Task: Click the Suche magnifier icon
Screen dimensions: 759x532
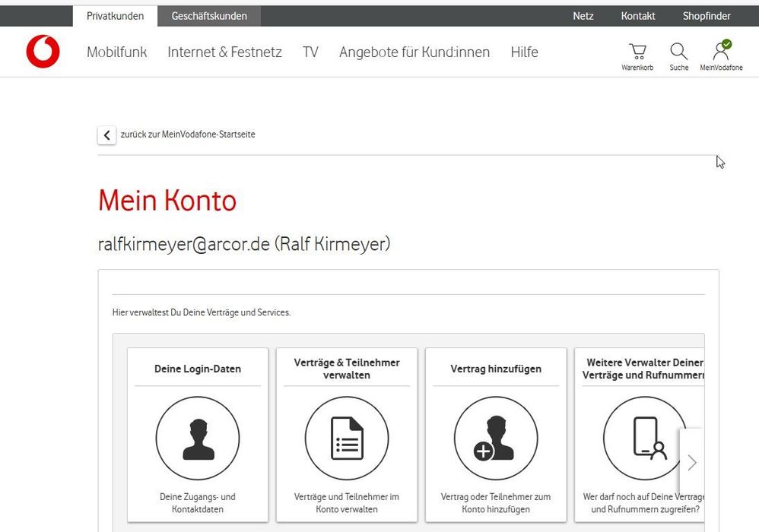Action: click(678, 51)
